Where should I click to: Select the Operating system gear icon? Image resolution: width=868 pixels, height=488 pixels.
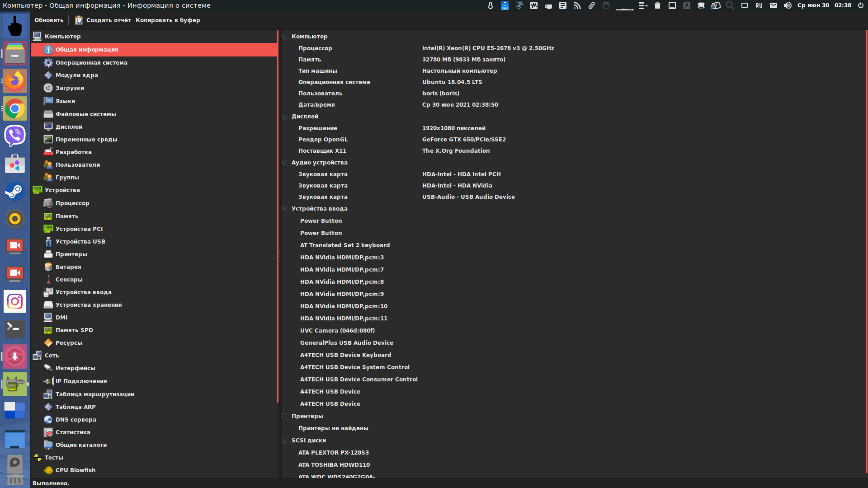(x=48, y=63)
